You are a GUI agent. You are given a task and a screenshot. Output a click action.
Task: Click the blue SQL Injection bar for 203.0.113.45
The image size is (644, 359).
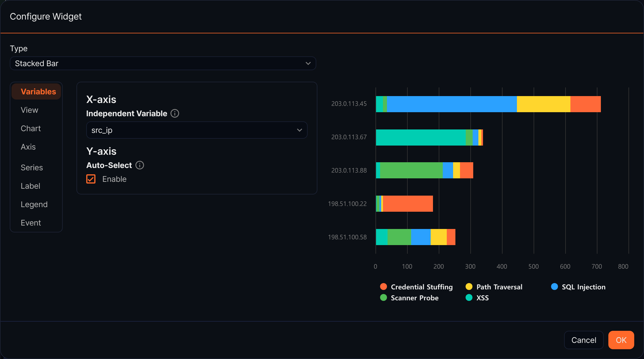(x=452, y=104)
